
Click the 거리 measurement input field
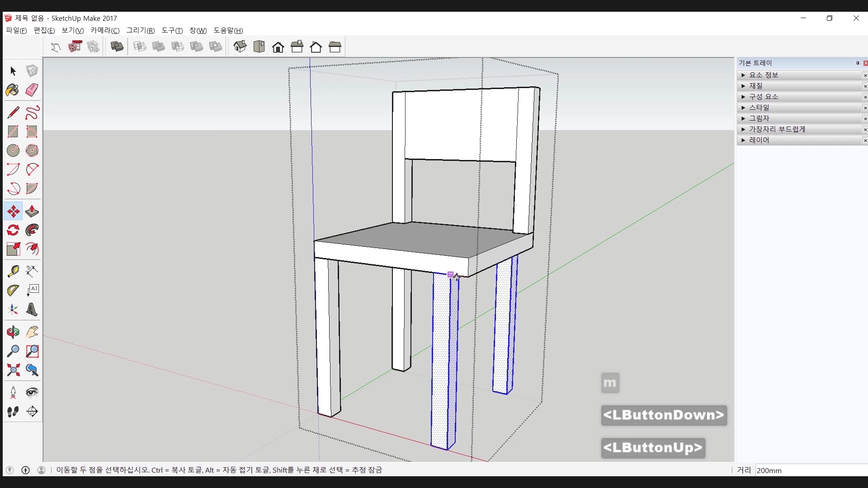tap(809, 470)
